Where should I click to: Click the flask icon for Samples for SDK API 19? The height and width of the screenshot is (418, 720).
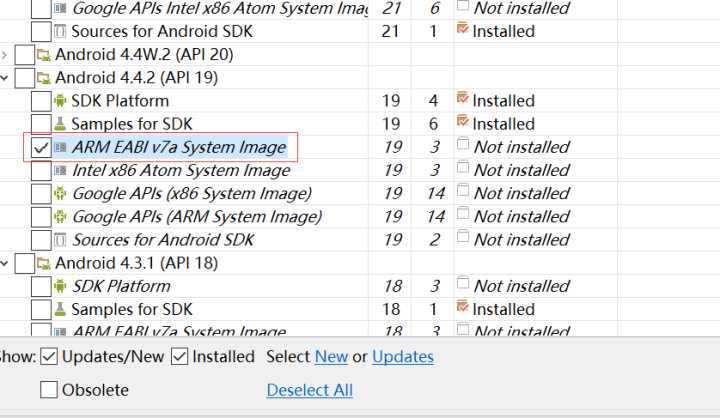tap(60, 124)
